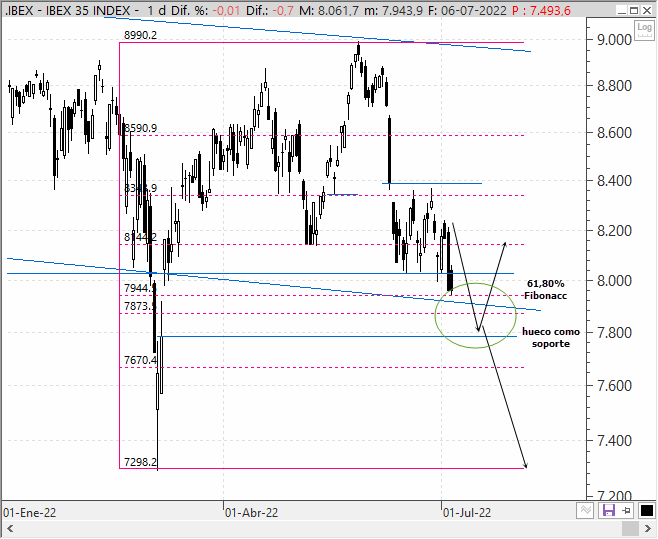Image resolution: width=658 pixels, height=539 pixels.
Task: Click the pin icon beside the save icon
Action: pyautogui.click(x=626, y=510)
